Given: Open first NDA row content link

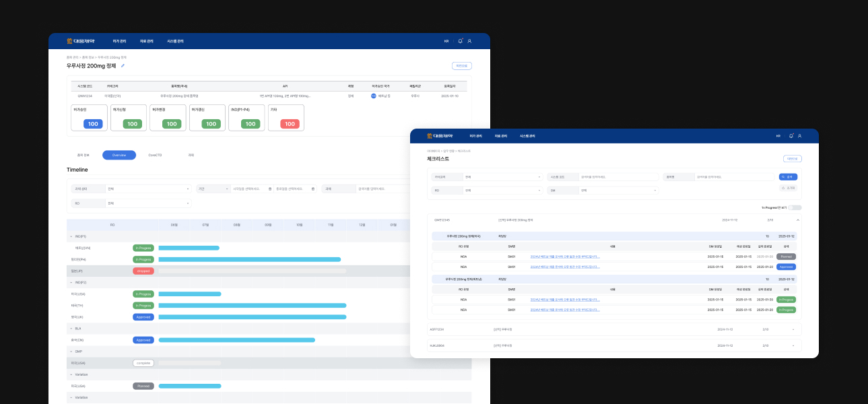Looking at the screenshot, I should tap(564, 257).
